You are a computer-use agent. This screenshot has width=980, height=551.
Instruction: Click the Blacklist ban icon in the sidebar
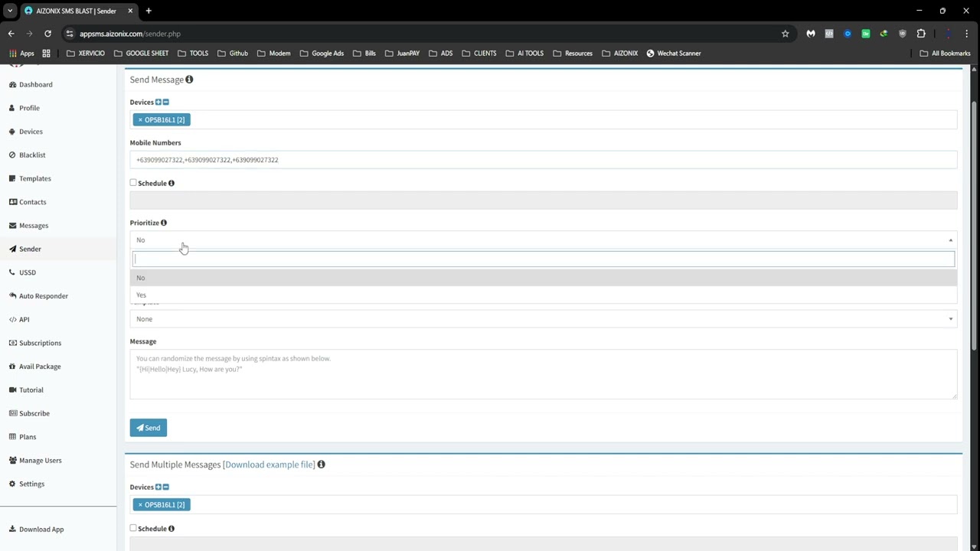point(12,155)
